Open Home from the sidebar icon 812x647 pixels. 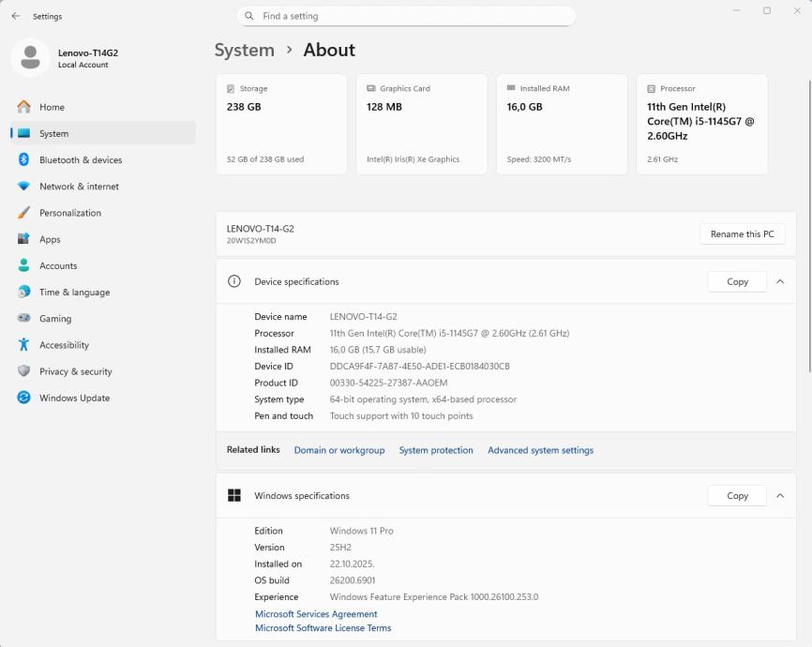(x=23, y=107)
